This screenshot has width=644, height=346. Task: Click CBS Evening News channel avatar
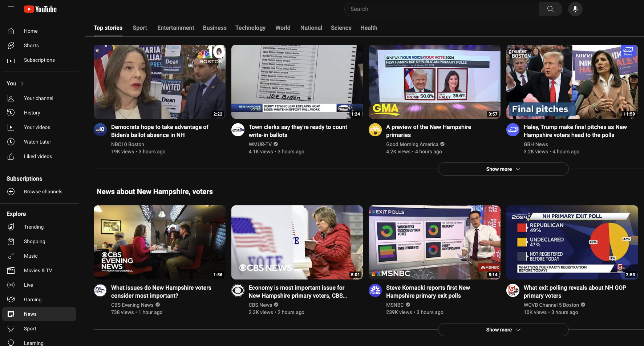point(100,290)
